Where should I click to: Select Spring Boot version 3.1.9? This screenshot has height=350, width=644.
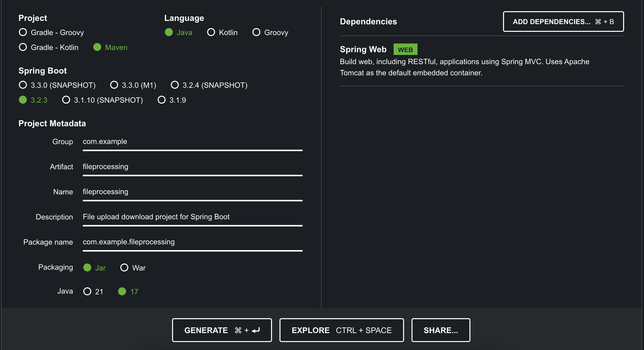click(x=162, y=100)
